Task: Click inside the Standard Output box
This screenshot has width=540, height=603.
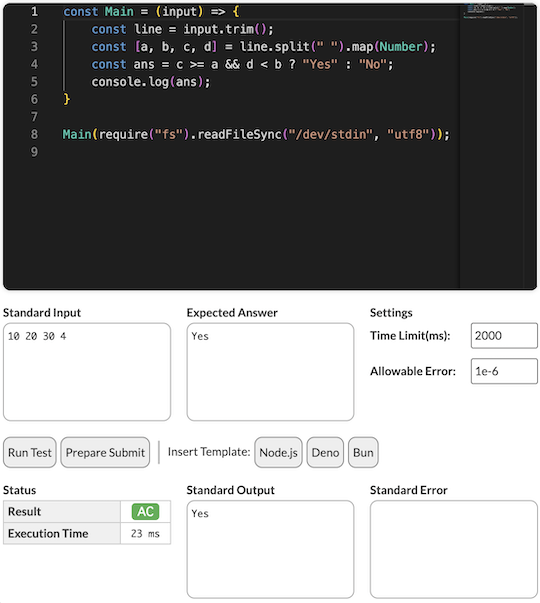Action: coord(270,549)
